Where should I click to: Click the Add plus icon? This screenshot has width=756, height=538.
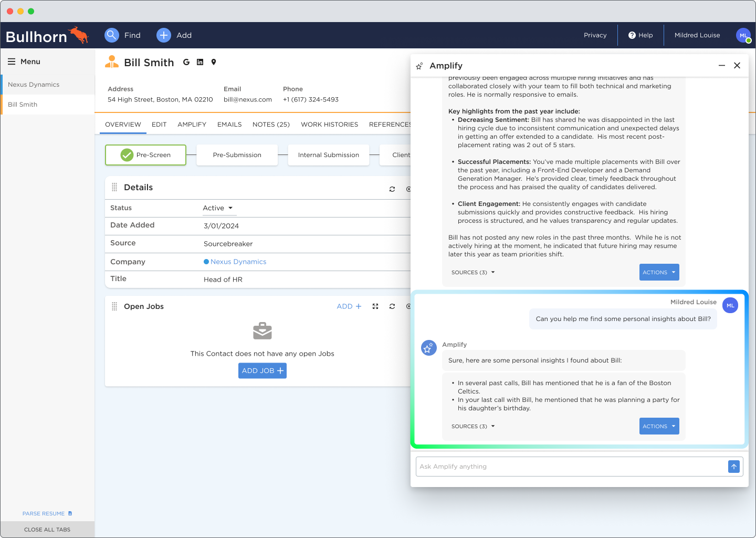(164, 35)
